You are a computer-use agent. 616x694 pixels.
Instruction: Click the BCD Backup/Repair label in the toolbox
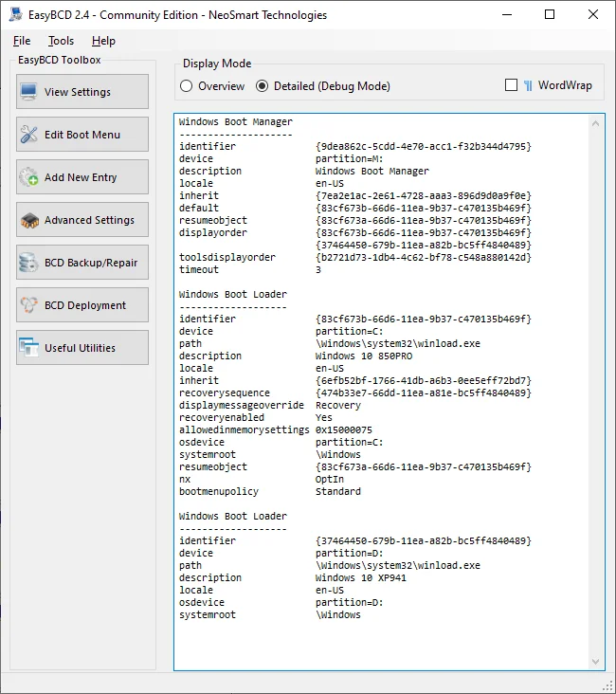[x=91, y=263]
